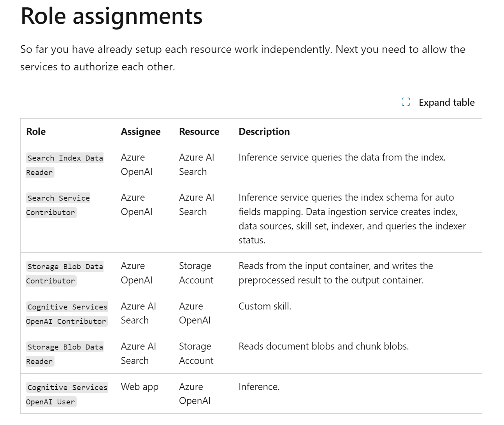Click 'Inference service queries the data' description
504x425 pixels.
coord(342,157)
